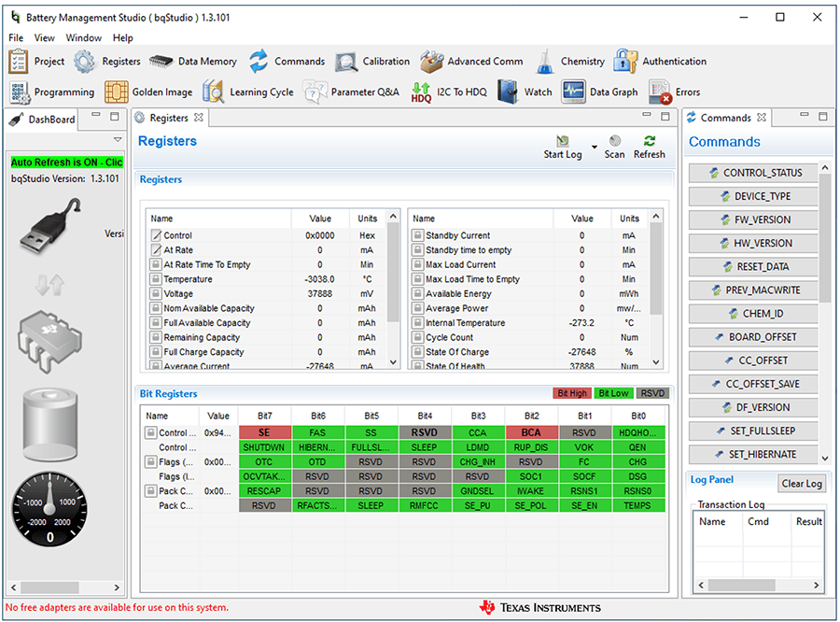Launch the Calibration tool icon
The width and height of the screenshot is (840, 622).
(346, 62)
